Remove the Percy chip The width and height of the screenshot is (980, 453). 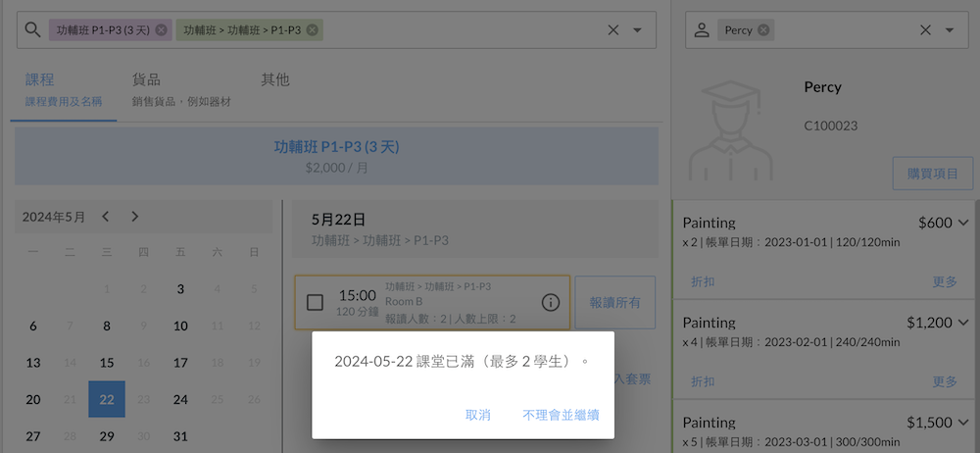pyautogui.click(x=763, y=29)
